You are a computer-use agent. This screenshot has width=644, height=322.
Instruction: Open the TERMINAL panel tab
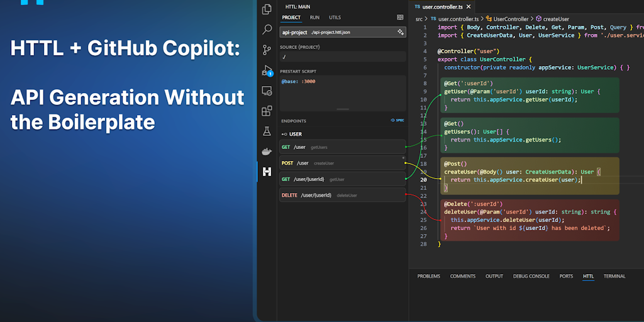click(614, 276)
